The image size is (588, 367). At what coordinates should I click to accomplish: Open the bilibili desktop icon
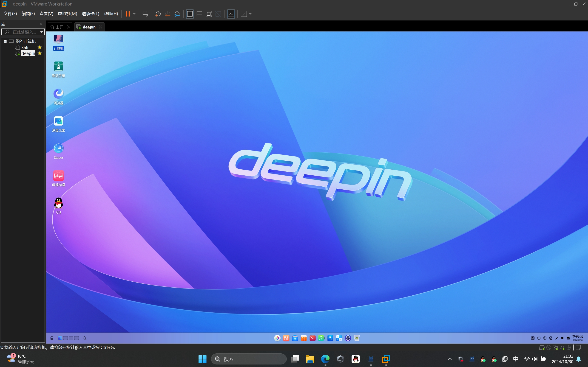(x=59, y=178)
